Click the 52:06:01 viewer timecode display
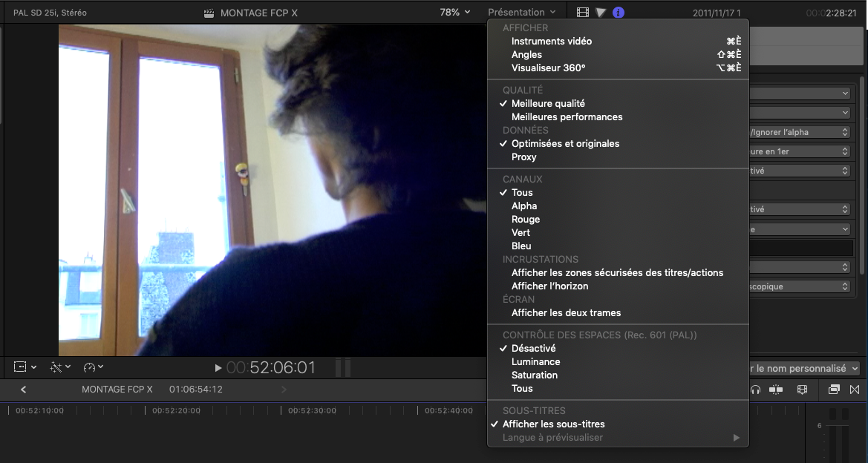The image size is (868, 463). [x=271, y=367]
